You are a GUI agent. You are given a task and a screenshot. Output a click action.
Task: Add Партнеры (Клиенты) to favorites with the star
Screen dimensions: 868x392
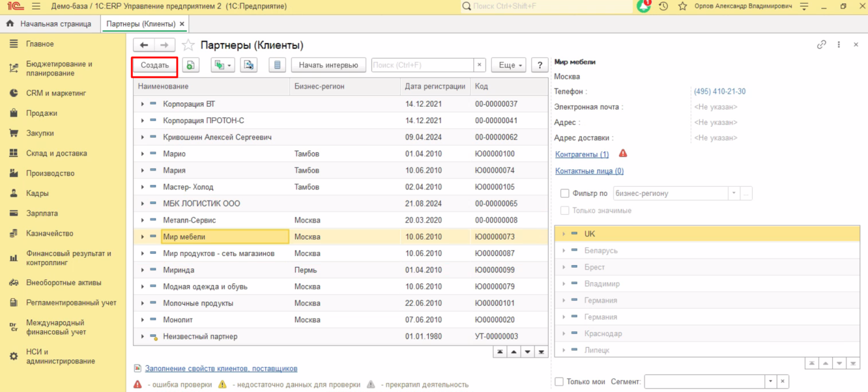pos(188,46)
